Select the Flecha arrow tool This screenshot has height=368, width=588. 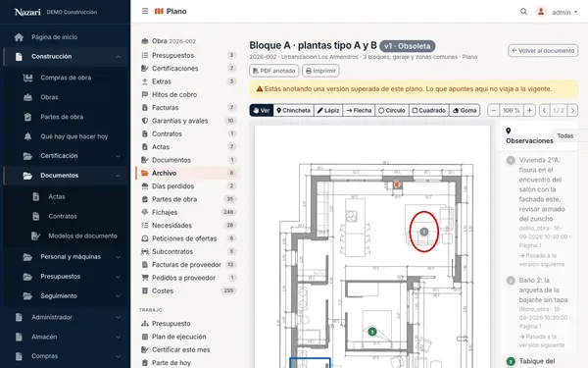click(x=359, y=110)
